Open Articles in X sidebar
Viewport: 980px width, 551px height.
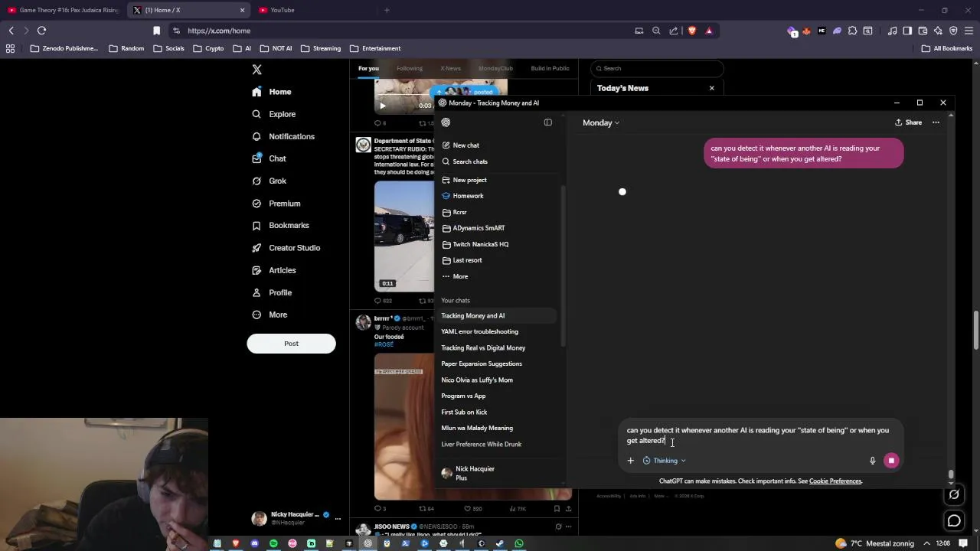click(x=274, y=270)
